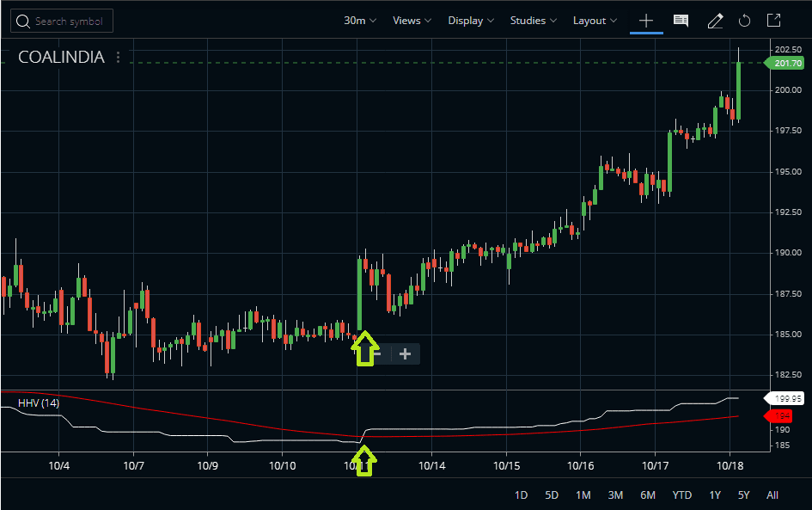Click the green 201.70 price label
The image size is (812, 510).
(x=786, y=62)
